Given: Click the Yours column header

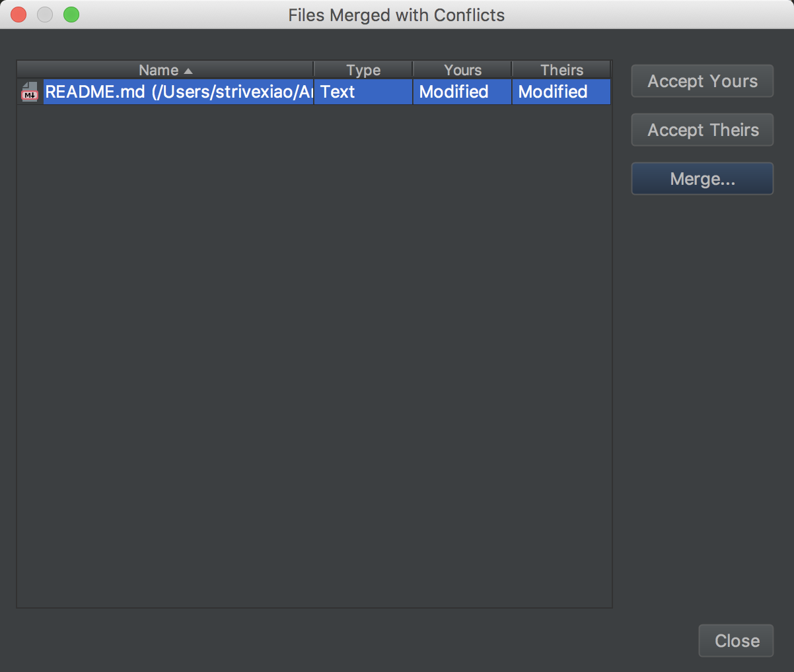Looking at the screenshot, I should 462,70.
